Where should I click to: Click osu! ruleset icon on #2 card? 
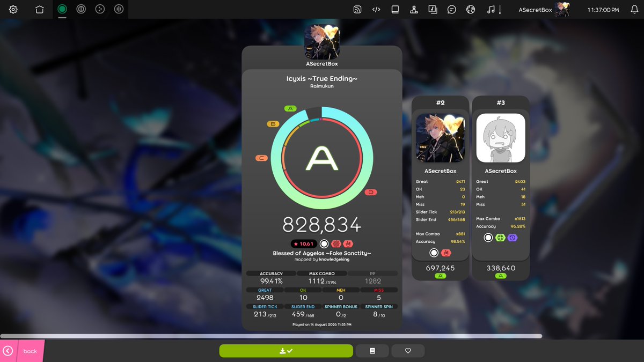434,253
